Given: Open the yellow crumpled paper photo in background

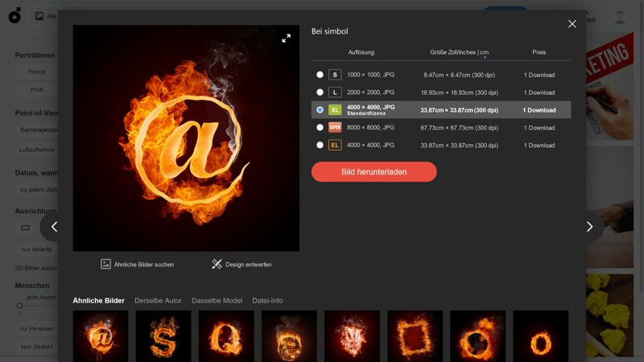Looking at the screenshot, I should point(610,315).
